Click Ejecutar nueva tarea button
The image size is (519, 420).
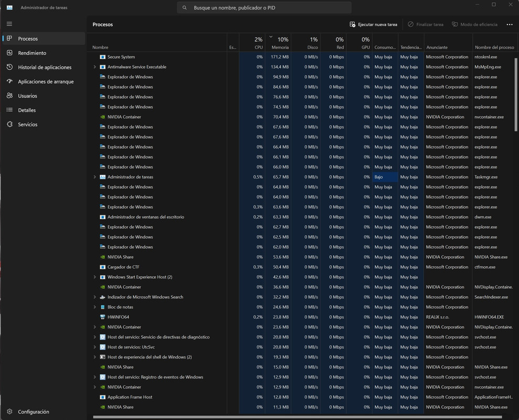pos(373,25)
